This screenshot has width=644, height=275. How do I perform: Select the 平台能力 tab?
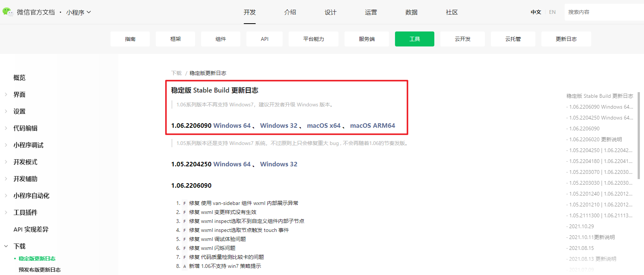tap(313, 39)
